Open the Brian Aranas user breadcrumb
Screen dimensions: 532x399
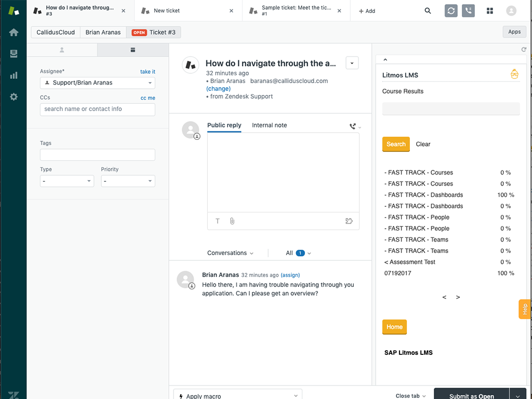coord(103,32)
